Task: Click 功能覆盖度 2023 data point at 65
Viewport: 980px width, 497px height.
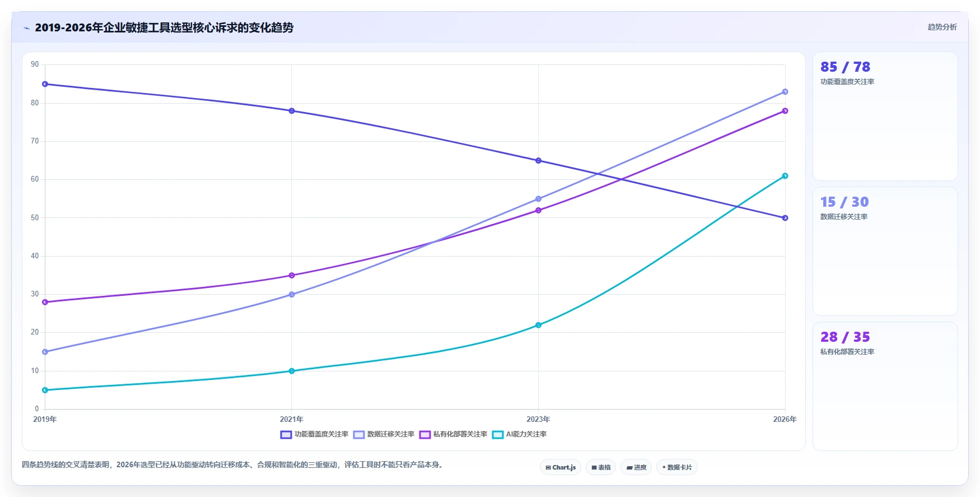Action: [x=539, y=161]
